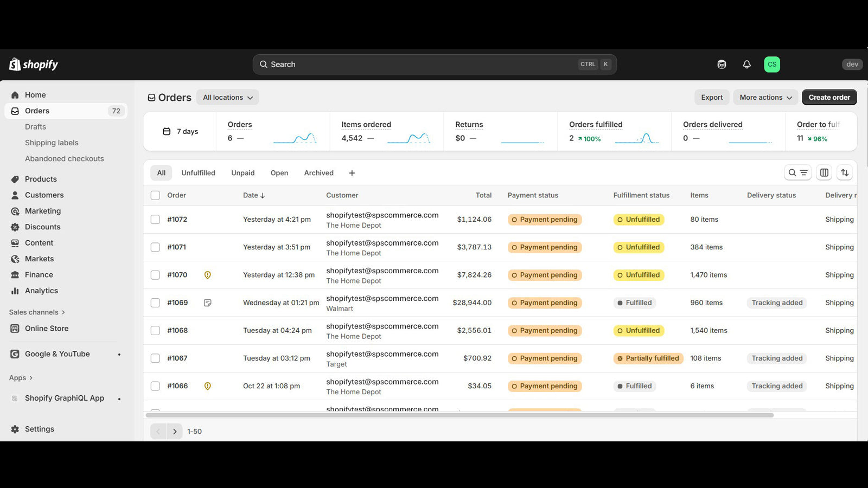Click the add new view plus icon

(352, 173)
